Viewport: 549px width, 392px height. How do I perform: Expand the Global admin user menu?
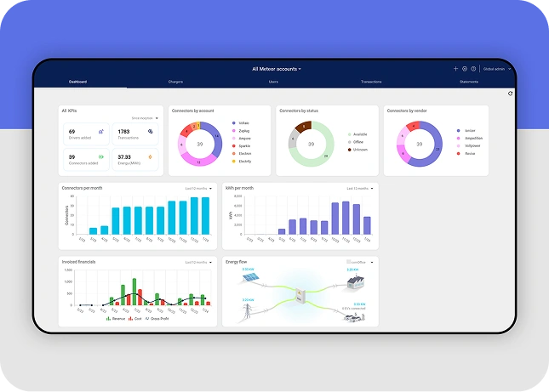click(497, 69)
